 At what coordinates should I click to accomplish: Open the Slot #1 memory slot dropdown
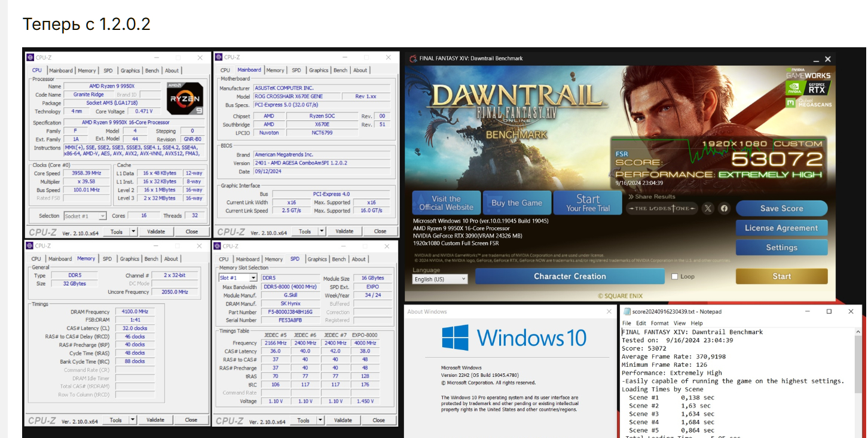click(238, 278)
